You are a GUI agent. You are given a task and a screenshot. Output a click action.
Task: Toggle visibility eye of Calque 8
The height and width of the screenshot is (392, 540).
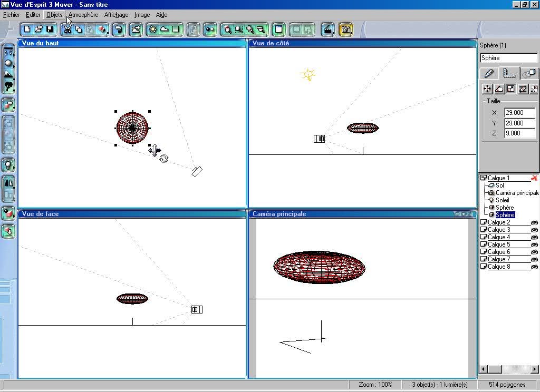pos(534,267)
